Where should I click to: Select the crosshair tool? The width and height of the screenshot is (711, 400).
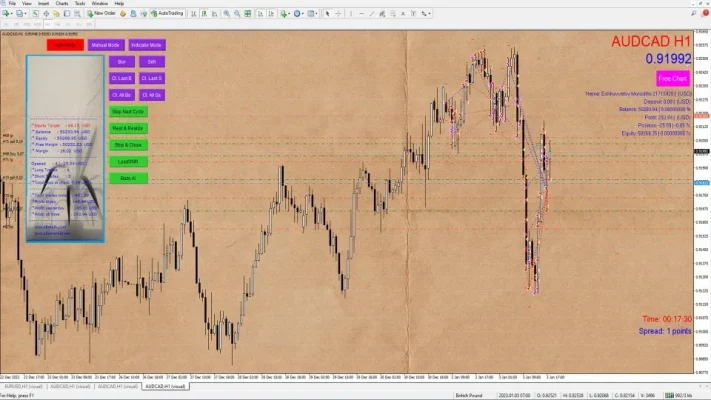point(338,14)
